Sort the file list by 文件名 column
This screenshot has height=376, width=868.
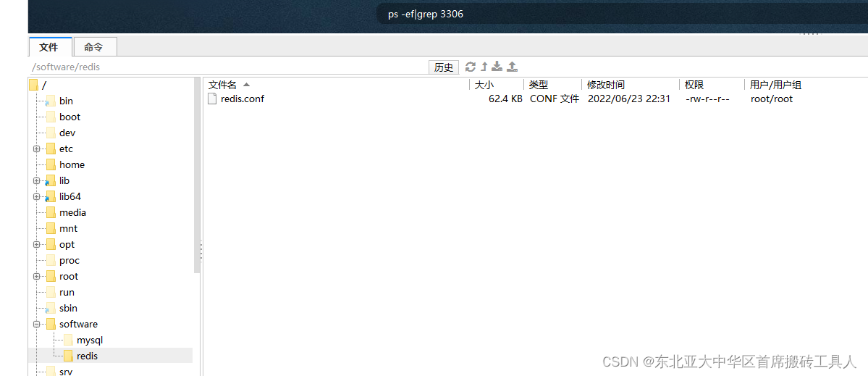[222, 85]
